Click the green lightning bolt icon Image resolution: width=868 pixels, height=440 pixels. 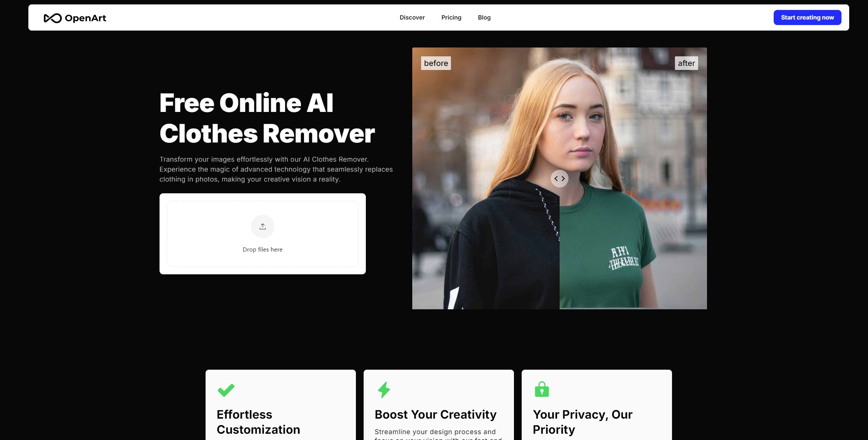384,390
